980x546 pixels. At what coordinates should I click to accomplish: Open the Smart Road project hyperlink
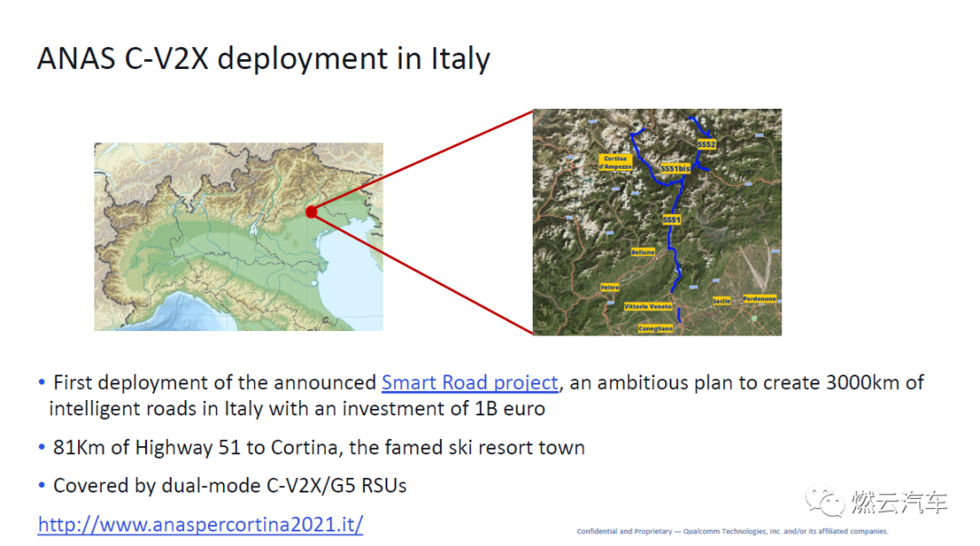click(469, 383)
